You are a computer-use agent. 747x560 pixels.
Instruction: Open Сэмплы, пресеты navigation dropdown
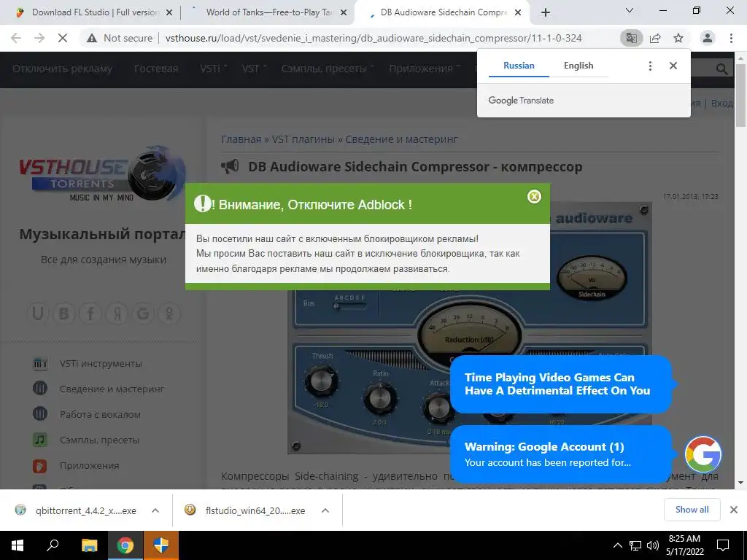point(328,69)
